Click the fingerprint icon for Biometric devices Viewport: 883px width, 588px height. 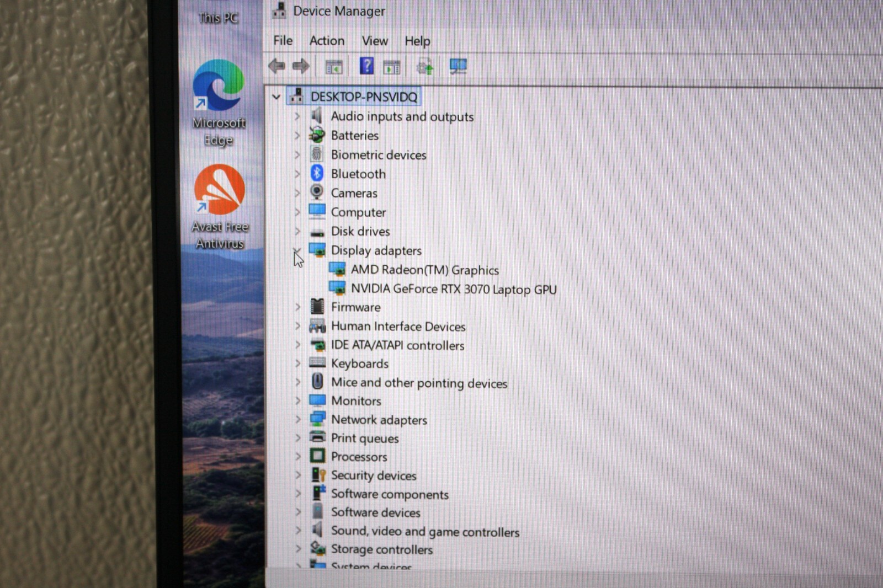[x=317, y=154]
